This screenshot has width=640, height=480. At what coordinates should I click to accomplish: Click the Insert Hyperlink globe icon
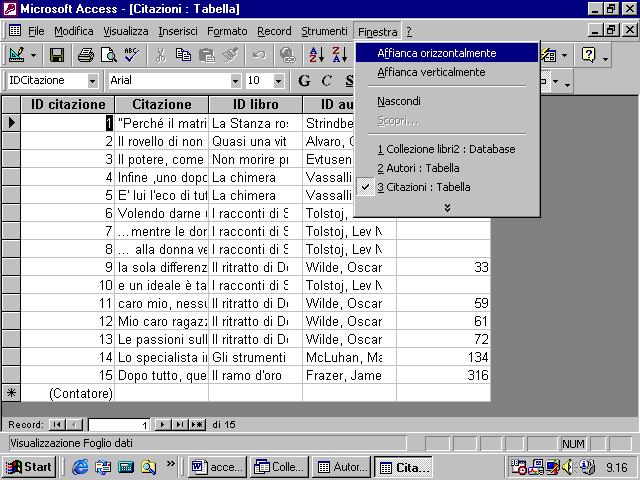(x=288, y=55)
